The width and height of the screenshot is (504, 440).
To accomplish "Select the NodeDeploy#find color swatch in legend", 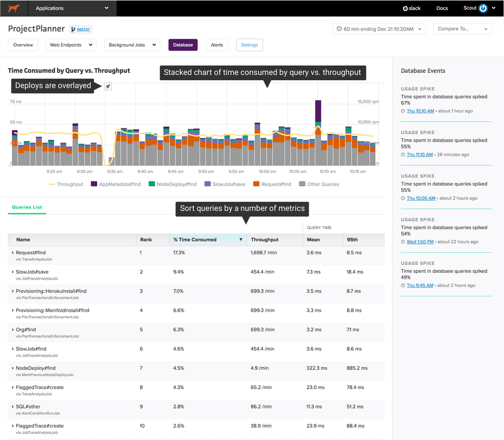I will pos(152,184).
